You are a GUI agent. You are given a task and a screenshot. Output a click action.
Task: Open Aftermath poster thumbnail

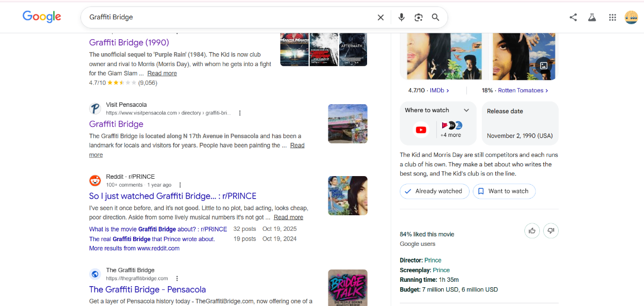click(x=353, y=49)
